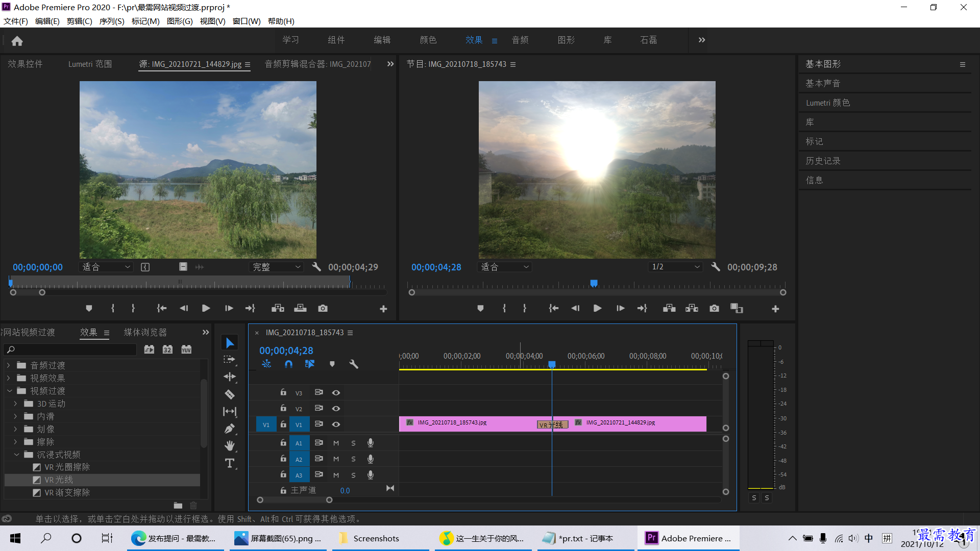980x551 pixels.
Task: Toggle linked selection in timeline
Action: pos(310,364)
